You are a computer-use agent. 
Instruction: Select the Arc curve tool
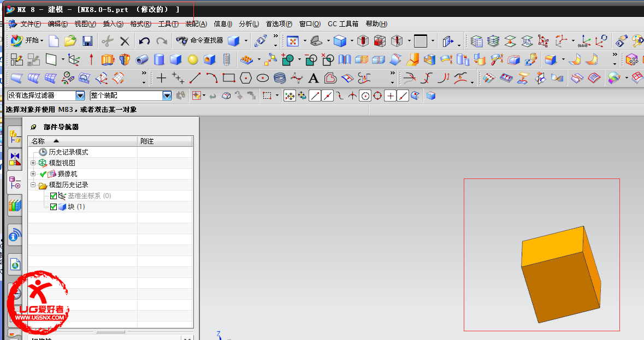(x=212, y=77)
